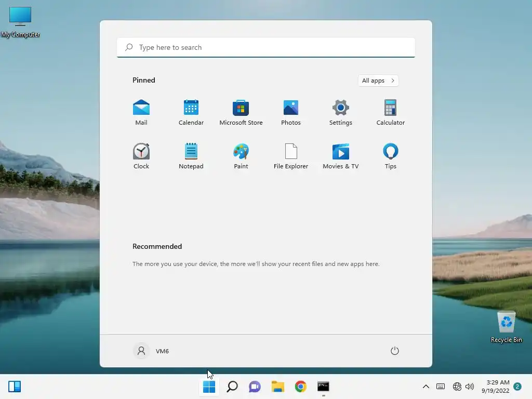Show hidden system tray icons
Screen dimensions: 532x399
point(426,387)
